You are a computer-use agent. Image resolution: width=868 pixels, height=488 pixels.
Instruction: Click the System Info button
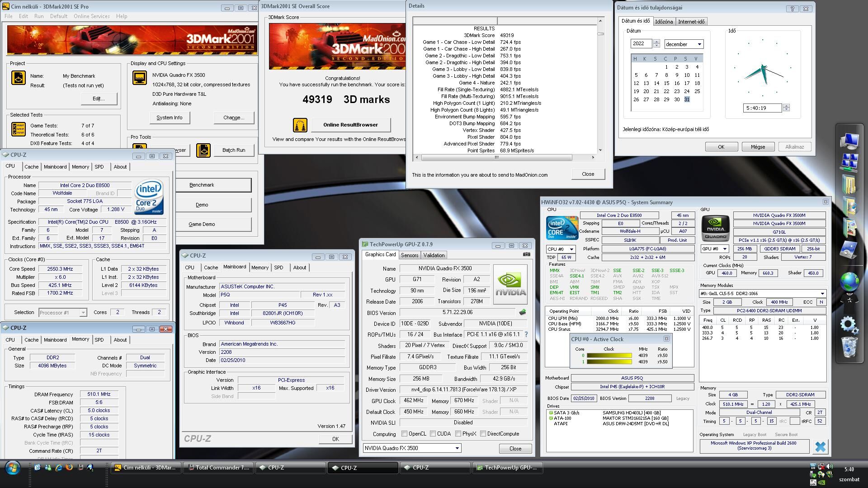[x=170, y=117]
